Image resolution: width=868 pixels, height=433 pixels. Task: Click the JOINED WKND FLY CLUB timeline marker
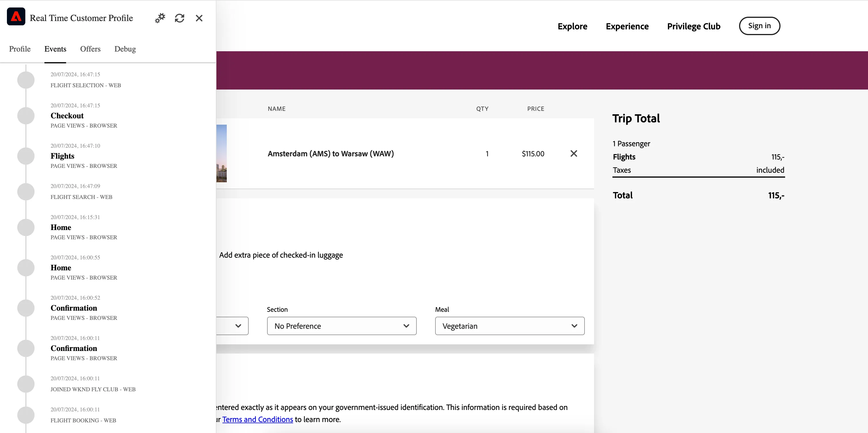pos(26,384)
